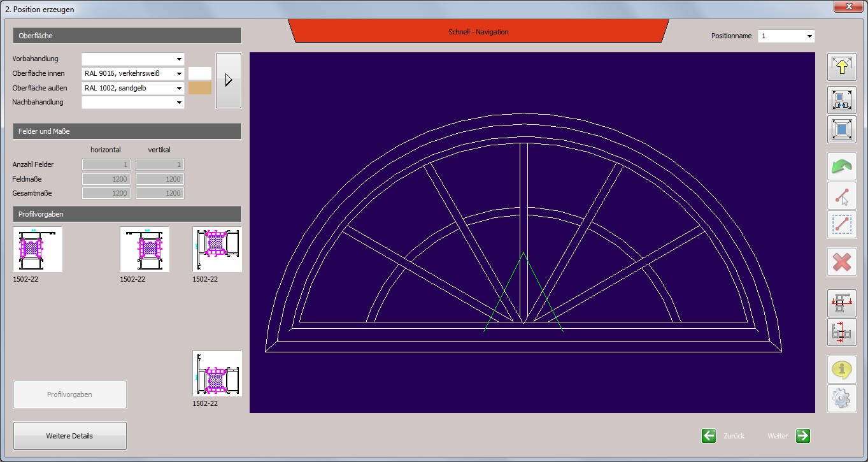Image resolution: width=868 pixels, height=462 pixels.
Task: Click the horizontal profile dimension icon
Action: pos(841,333)
